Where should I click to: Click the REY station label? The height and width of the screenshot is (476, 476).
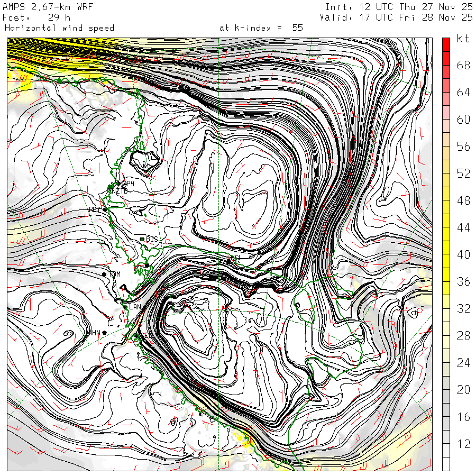[95, 210]
